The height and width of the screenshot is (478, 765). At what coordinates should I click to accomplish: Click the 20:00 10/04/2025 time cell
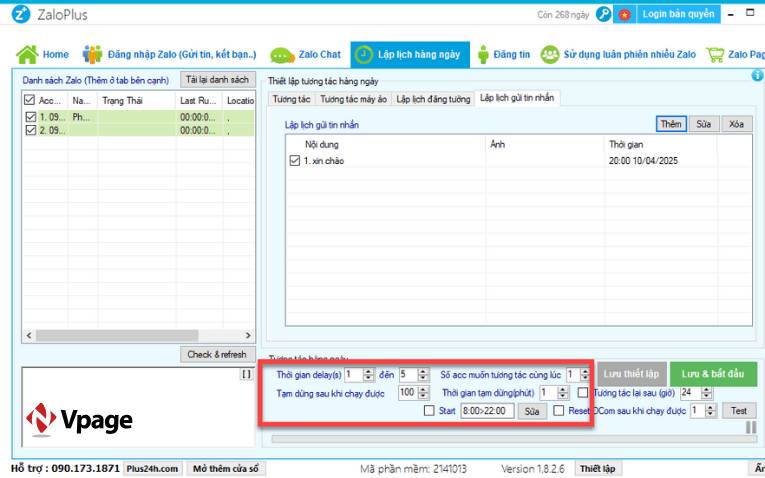pos(643,160)
